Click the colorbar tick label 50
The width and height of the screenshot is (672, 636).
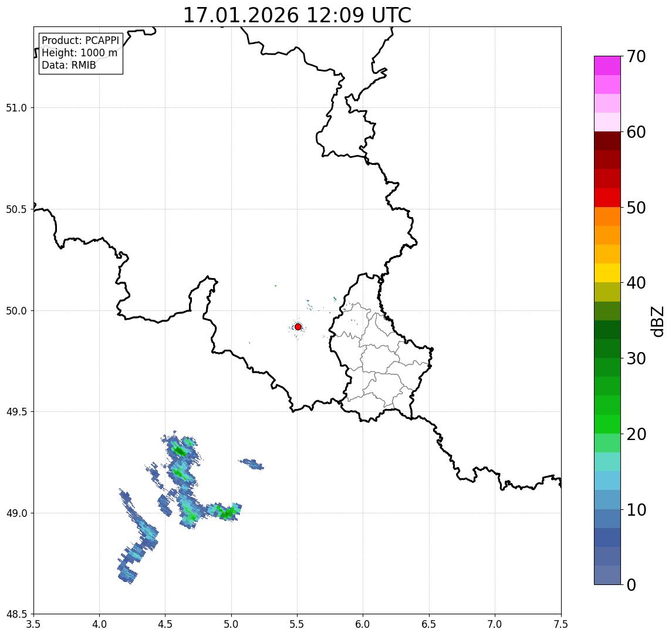point(636,208)
